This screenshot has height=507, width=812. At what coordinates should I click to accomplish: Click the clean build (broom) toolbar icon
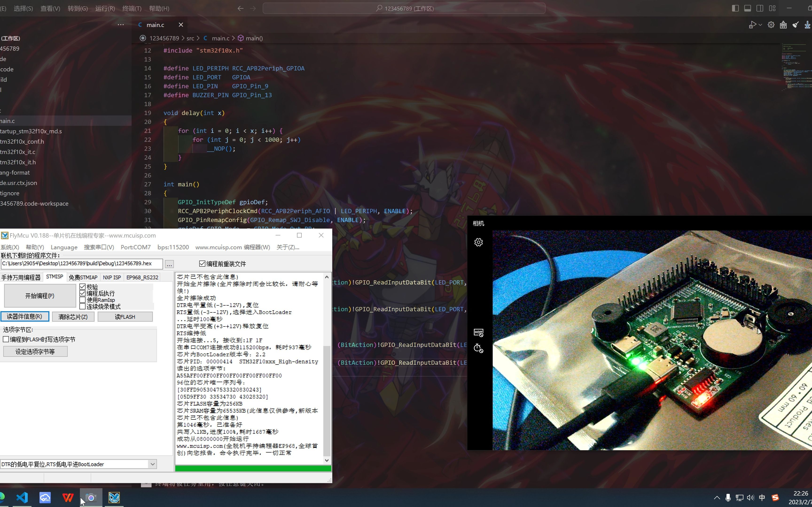796,25
